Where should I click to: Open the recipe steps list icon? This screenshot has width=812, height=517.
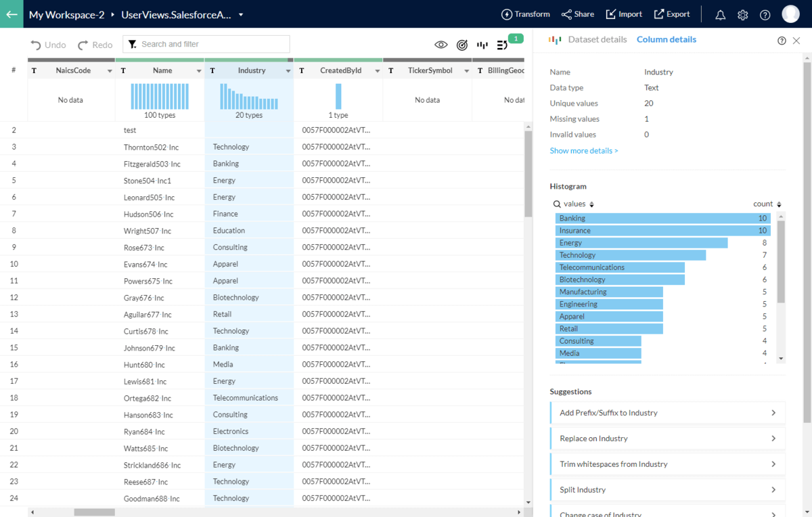[502, 45]
